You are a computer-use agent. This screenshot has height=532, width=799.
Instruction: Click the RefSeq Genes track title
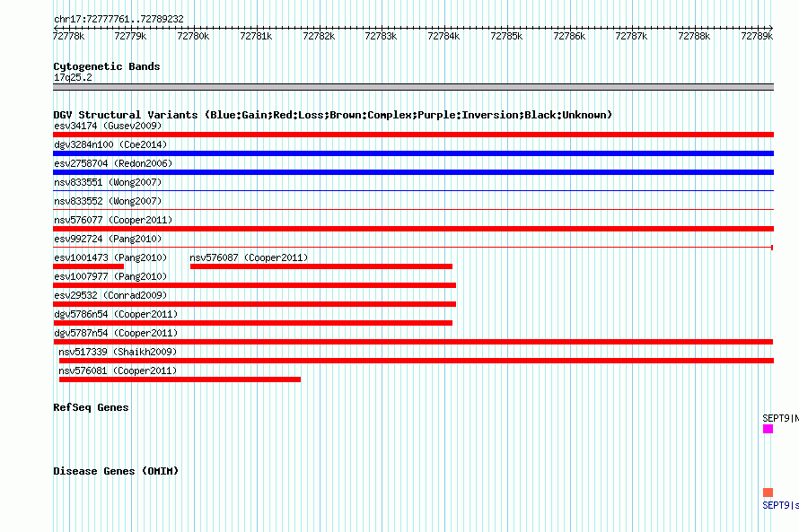tap(91, 407)
